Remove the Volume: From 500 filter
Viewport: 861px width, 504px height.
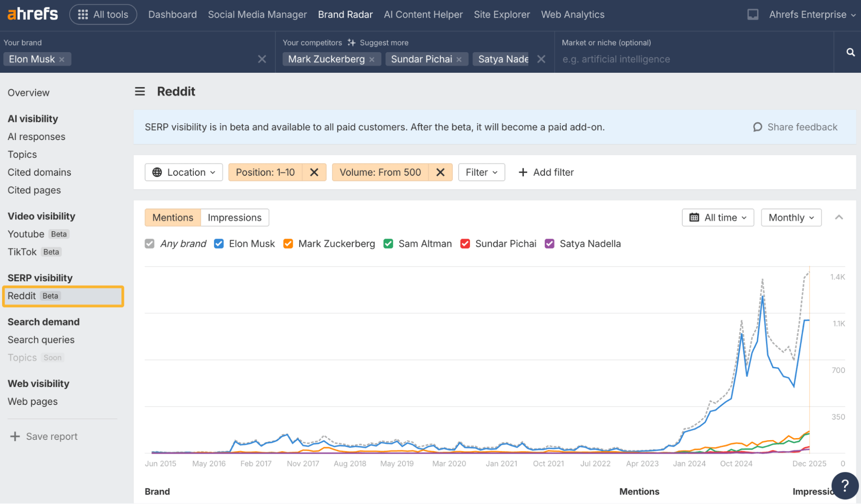coord(440,172)
